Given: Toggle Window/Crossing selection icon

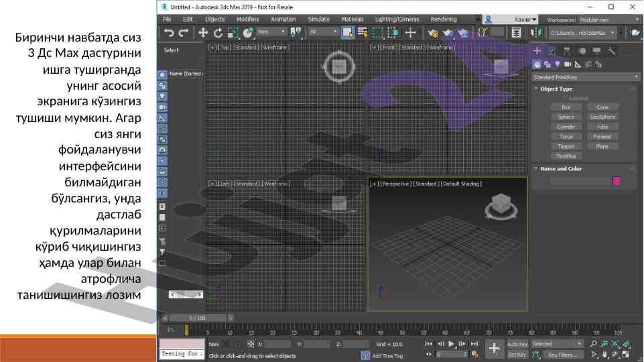Looking at the screenshot, I should point(393,32).
